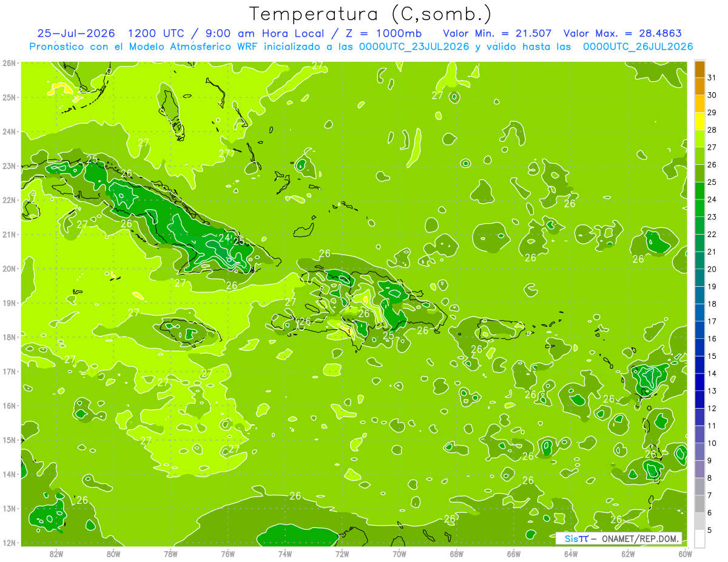The image size is (728, 562).
Task: Click the legend value 28 on color bar
Action: 712,130
